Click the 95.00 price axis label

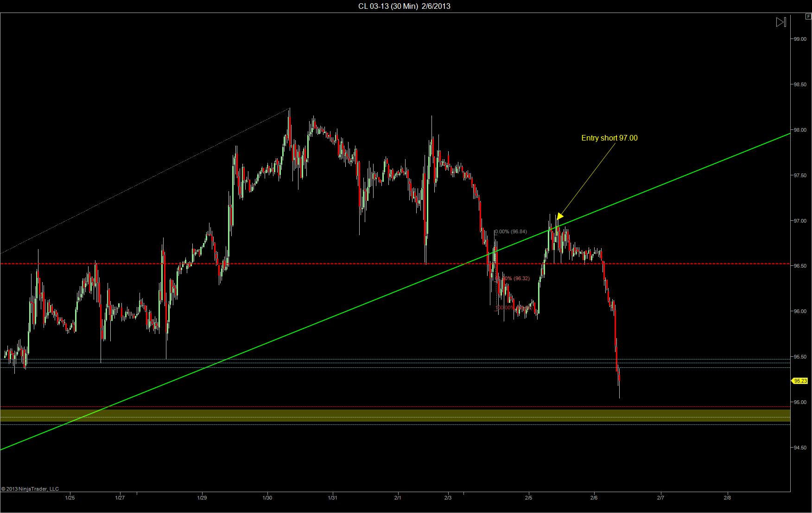800,402
